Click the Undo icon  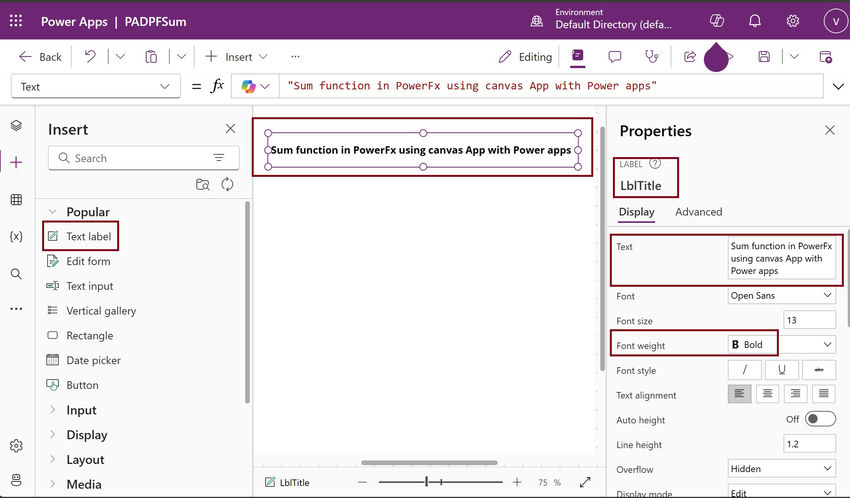90,56
